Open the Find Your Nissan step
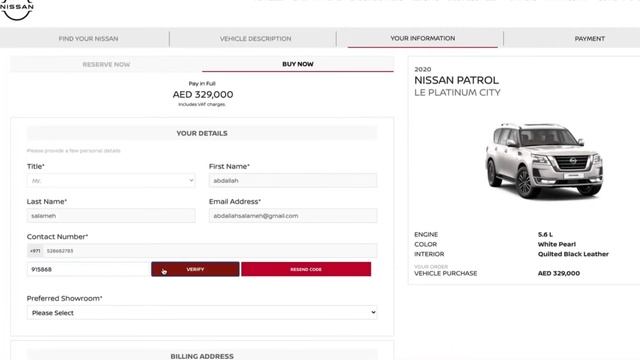Image resolution: width=640 pixels, height=360 pixels. click(x=88, y=39)
